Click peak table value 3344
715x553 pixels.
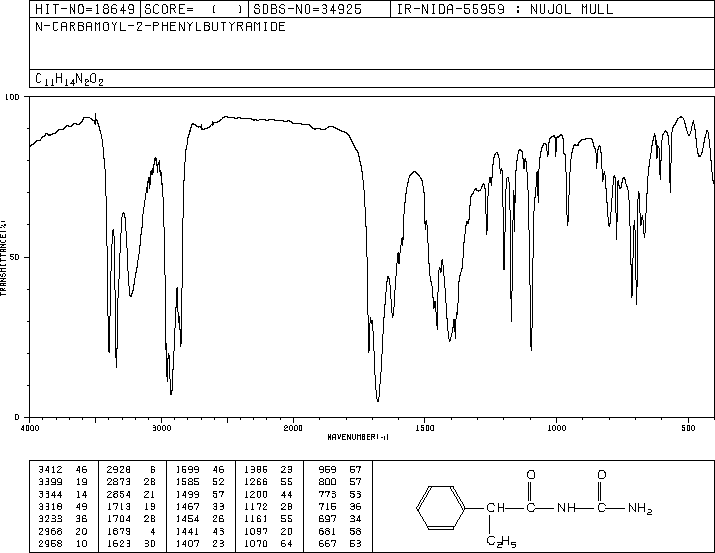tap(50, 494)
